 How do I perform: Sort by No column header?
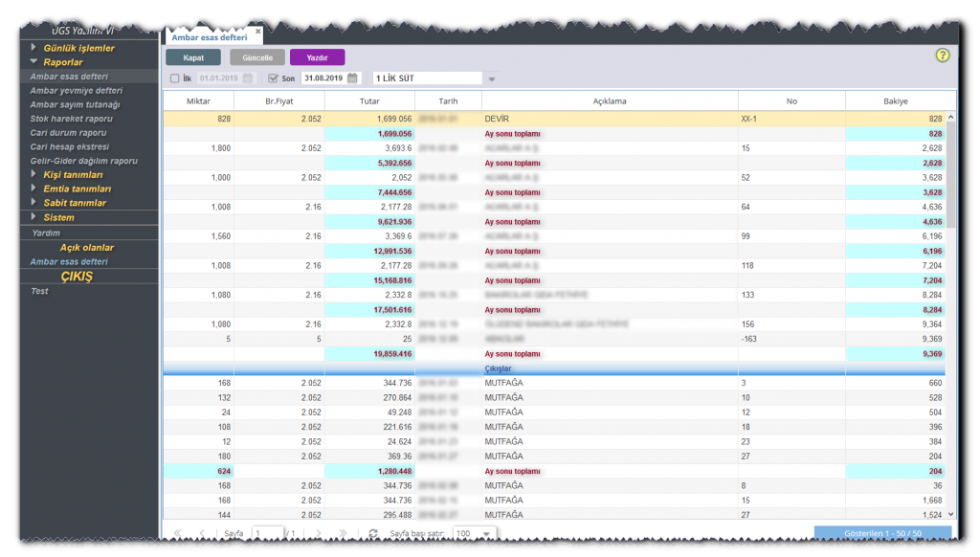(x=791, y=100)
